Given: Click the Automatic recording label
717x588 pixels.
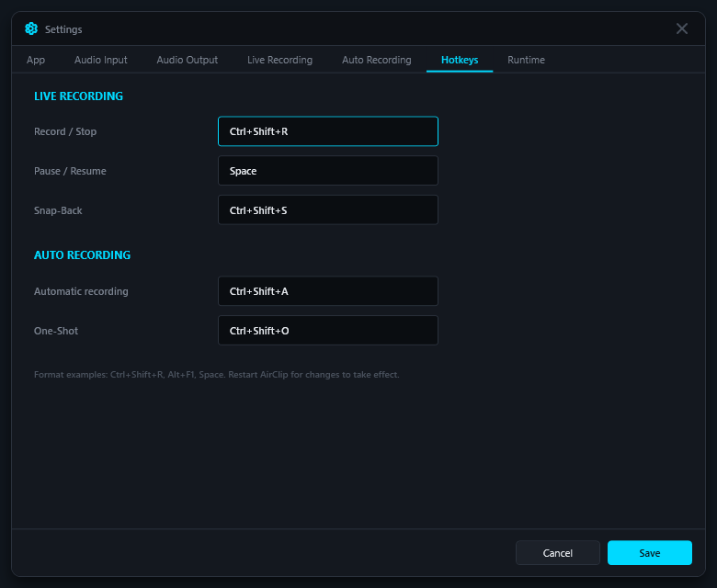Looking at the screenshot, I should [x=81, y=291].
